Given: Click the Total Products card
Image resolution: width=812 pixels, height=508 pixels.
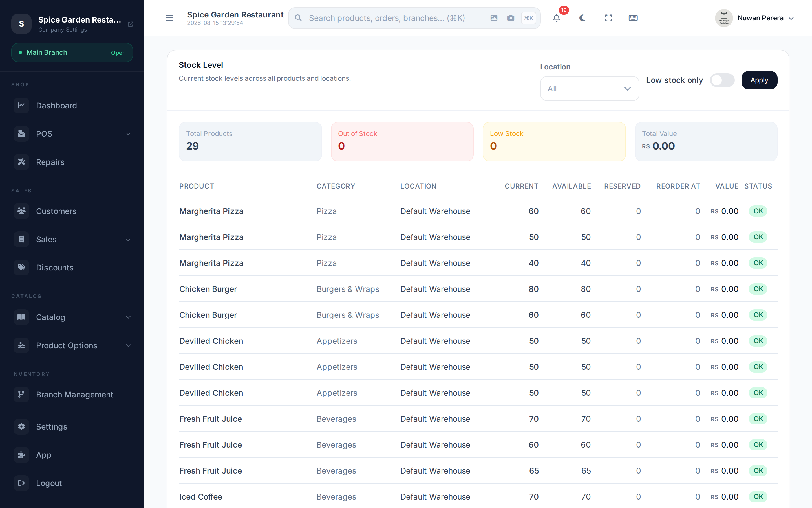Looking at the screenshot, I should pos(250,141).
